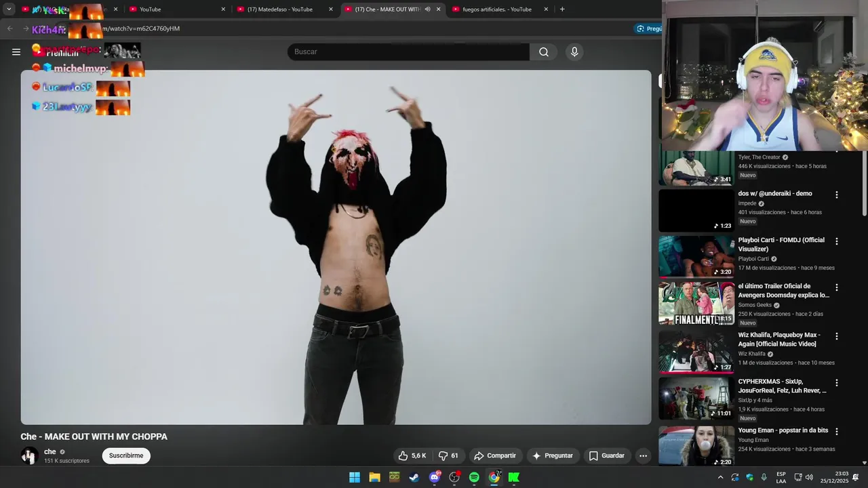Open the che channel name link
Screen dimensions: 868x488
coord(50,452)
